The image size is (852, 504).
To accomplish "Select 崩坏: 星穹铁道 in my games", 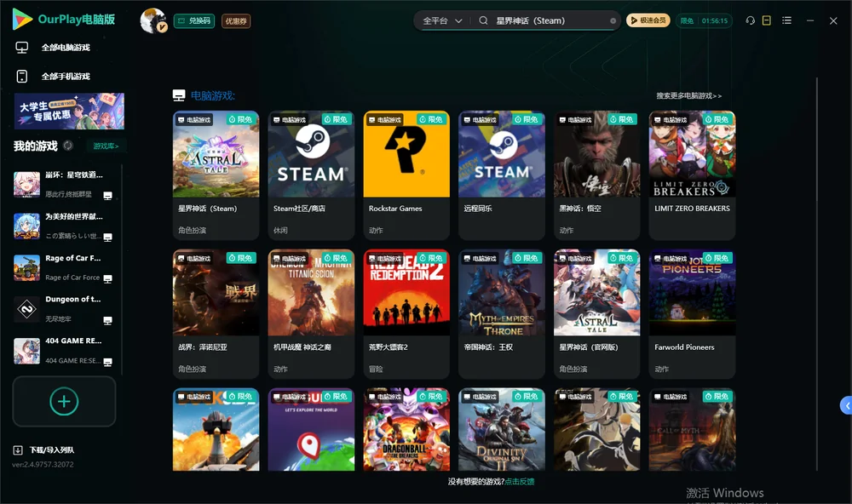I will click(x=63, y=184).
